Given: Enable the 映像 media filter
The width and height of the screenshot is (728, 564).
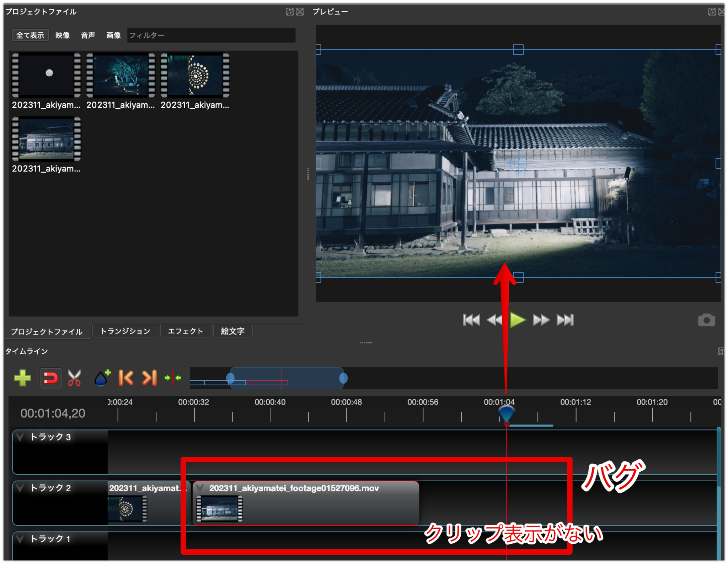Looking at the screenshot, I should click(62, 35).
